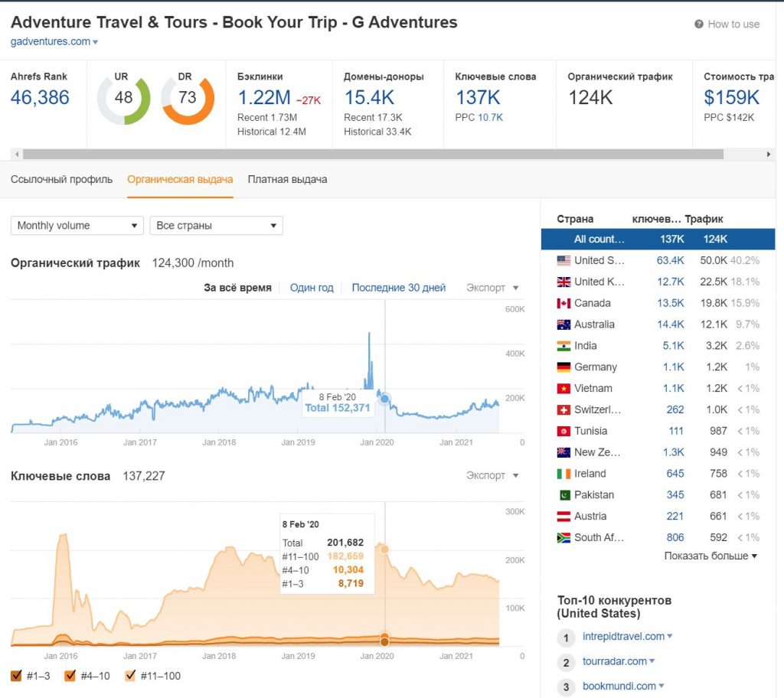Click the Switzerland flag icon
Image resolution: width=784 pixels, height=698 pixels.
pyautogui.click(x=563, y=410)
